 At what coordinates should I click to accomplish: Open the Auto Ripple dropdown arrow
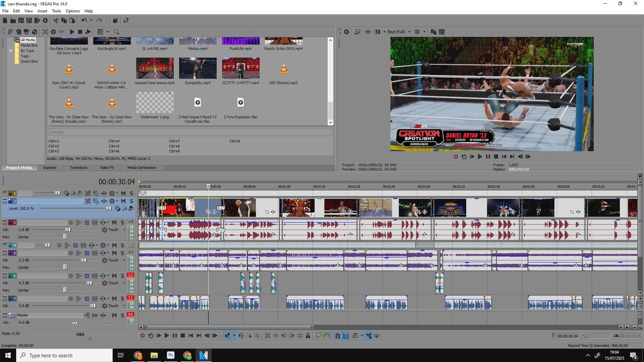tap(362, 336)
